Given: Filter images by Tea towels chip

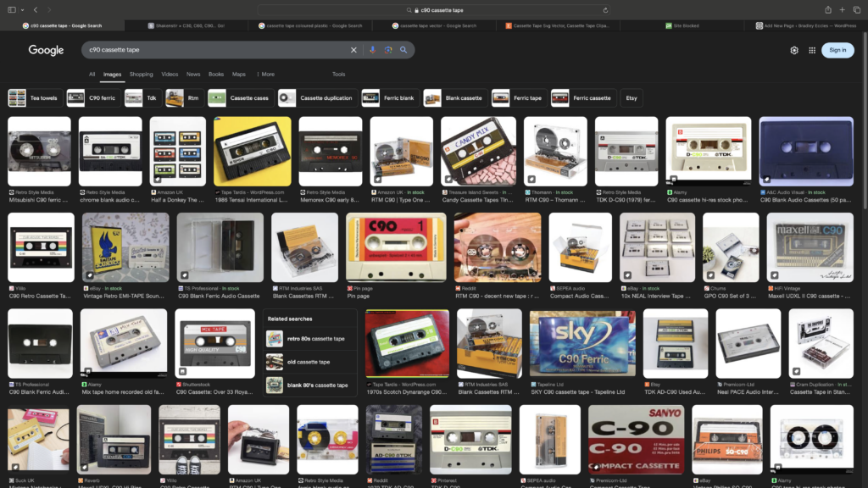Looking at the screenshot, I should coord(34,98).
